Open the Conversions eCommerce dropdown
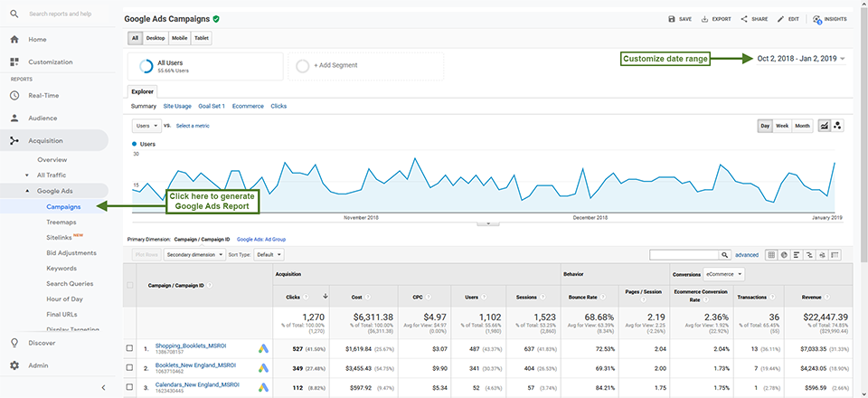The width and height of the screenshot is (868, 398). coord(724,274)
